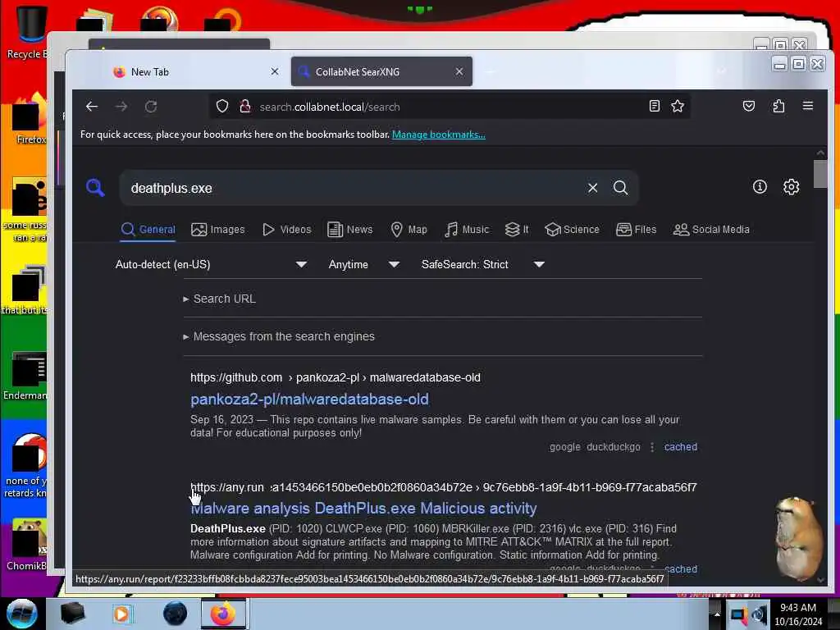The image size is (840, 630).
Task: Go back using the browser back arrow
Action: [x=92, y=107]
